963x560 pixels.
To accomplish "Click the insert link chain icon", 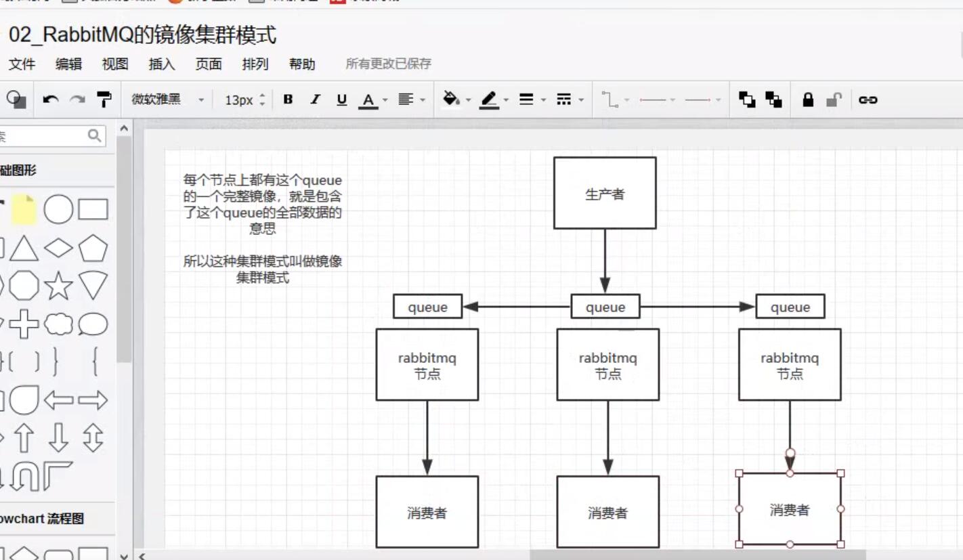I will pos(868,100).
